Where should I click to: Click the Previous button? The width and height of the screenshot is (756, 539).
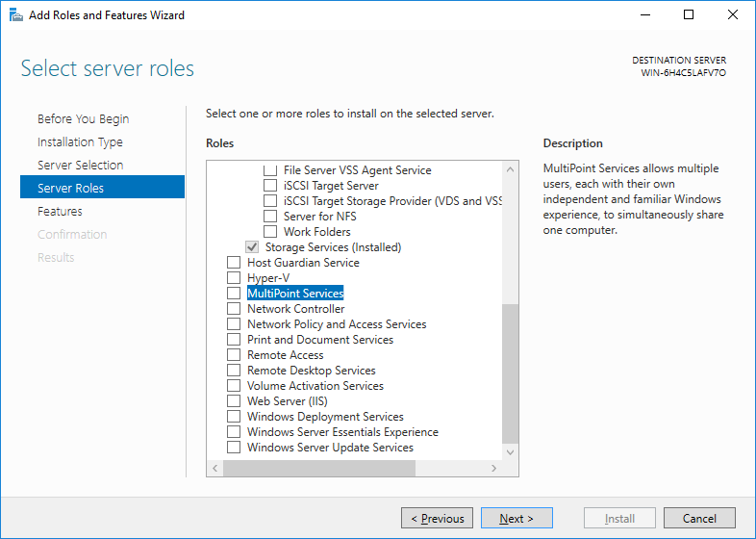pyautogui.click(x=437, y=518)
